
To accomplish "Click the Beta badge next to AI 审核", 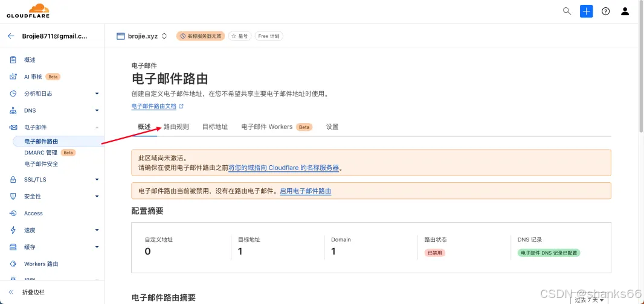I will tap(53, 77).
